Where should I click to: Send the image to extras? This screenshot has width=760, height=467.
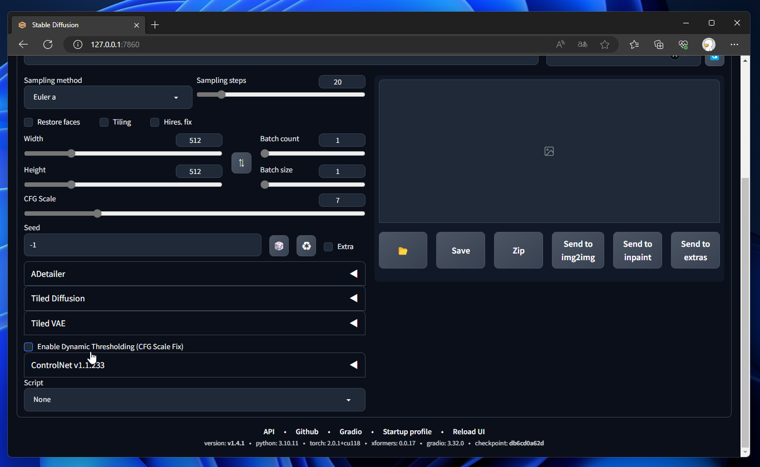pyautogui.click(x=695, y=250)
